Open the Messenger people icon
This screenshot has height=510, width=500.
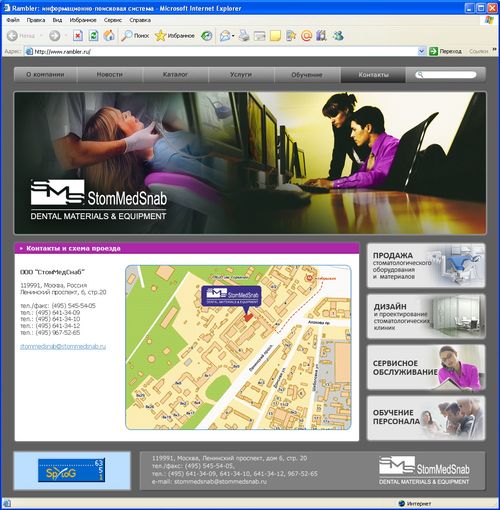338,35
